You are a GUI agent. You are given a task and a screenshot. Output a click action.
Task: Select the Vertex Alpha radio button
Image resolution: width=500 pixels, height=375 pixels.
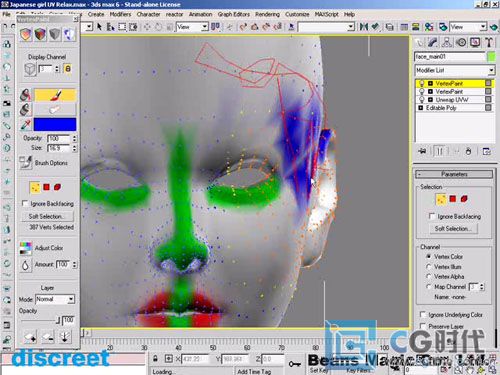(429, 276)
